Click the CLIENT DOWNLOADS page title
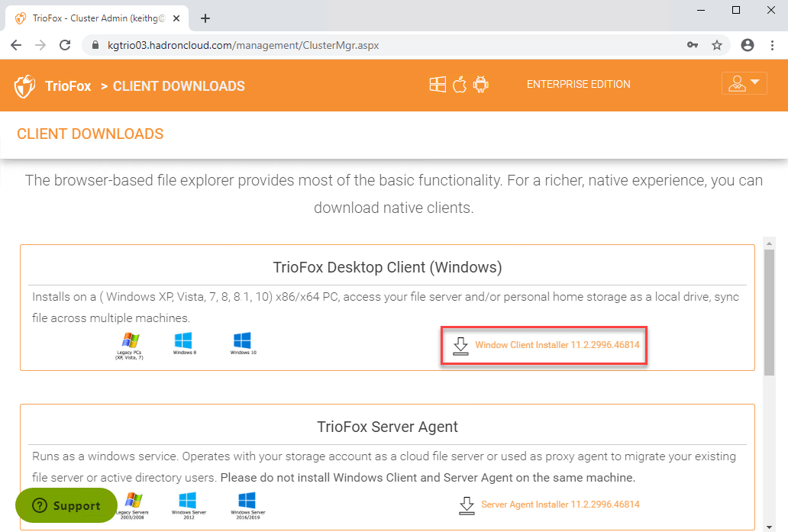Image resolution: width=788 pixels, height=532 pixels. coord(90,134)
